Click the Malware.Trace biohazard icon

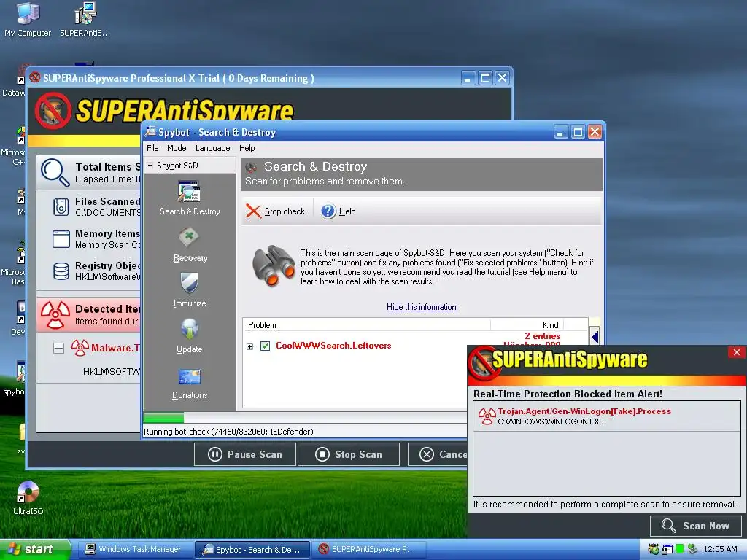tap(80, 348)
